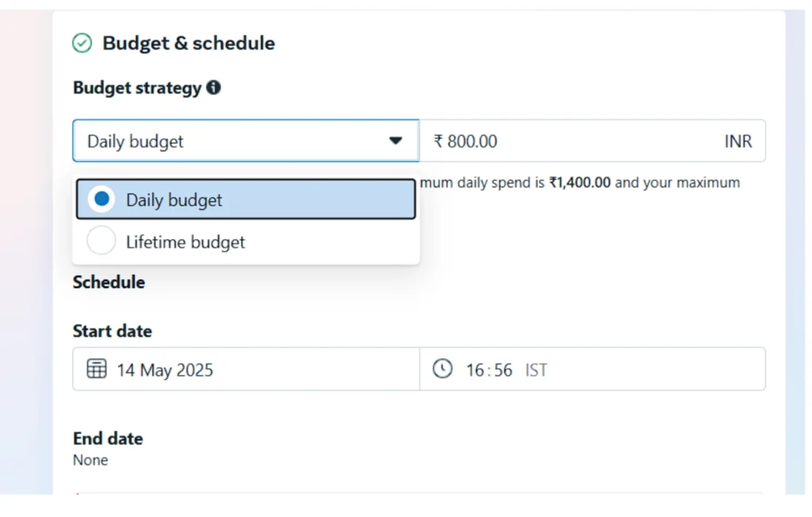Click the hour value 16 in start time
The width and height of the screenshot is (812, 517).
475,370
